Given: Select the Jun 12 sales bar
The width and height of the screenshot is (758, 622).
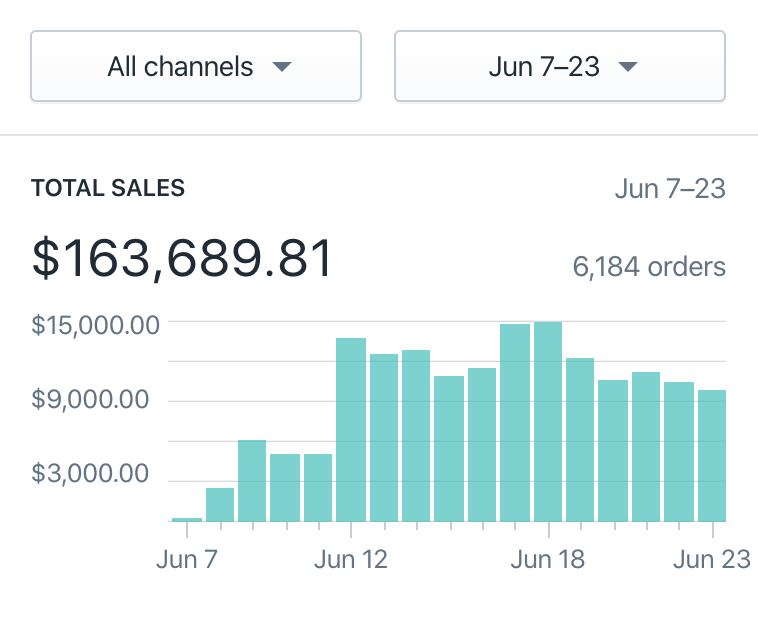Looking at the screenshot, I should 351,430.
